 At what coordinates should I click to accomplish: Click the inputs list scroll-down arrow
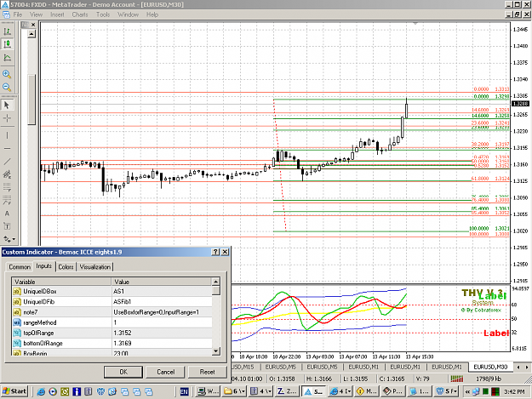pos(216,351)
